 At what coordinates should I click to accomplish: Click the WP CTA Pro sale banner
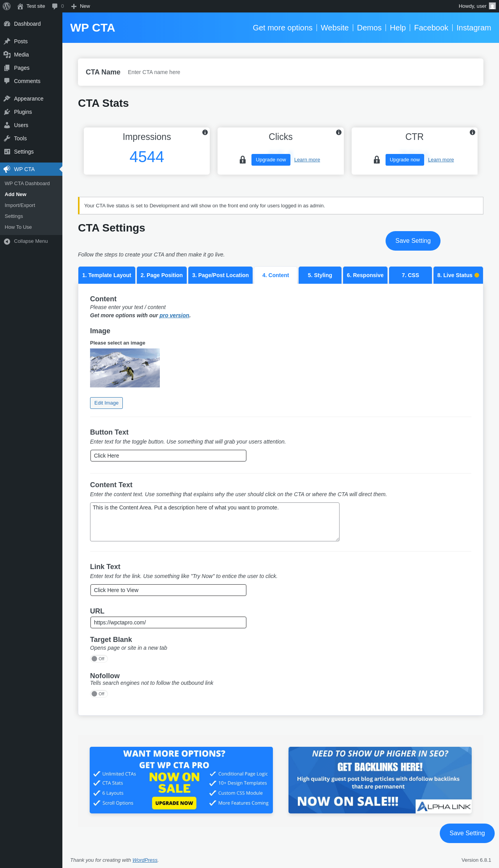click(x=181, y=780)
